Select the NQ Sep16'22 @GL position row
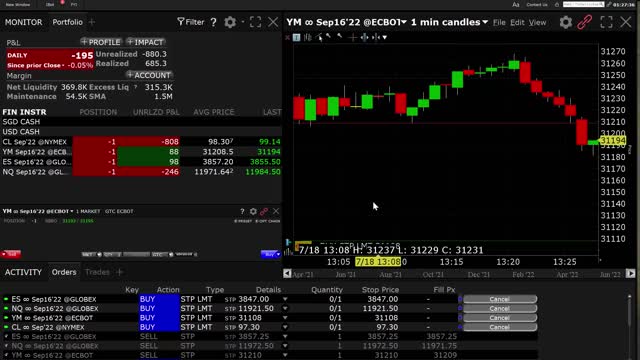640x360 pixels. [141, 172]
